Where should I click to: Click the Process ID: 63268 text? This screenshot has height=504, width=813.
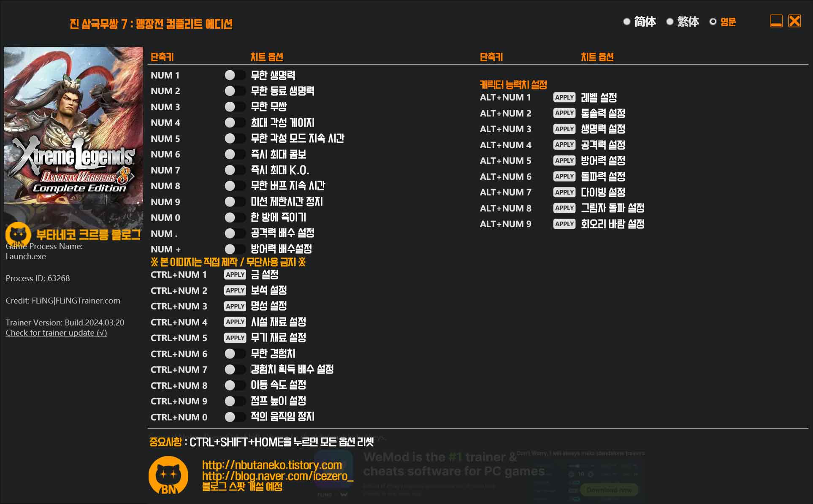(38, 278)
